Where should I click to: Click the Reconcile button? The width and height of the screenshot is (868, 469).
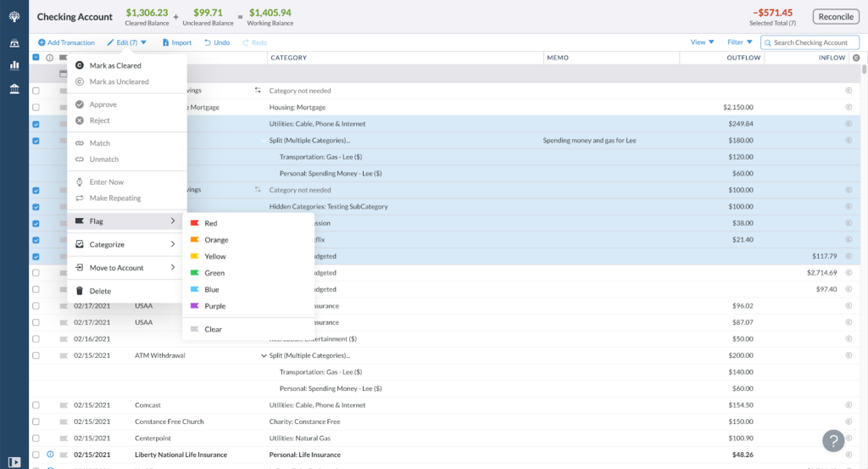coord(836,17)
